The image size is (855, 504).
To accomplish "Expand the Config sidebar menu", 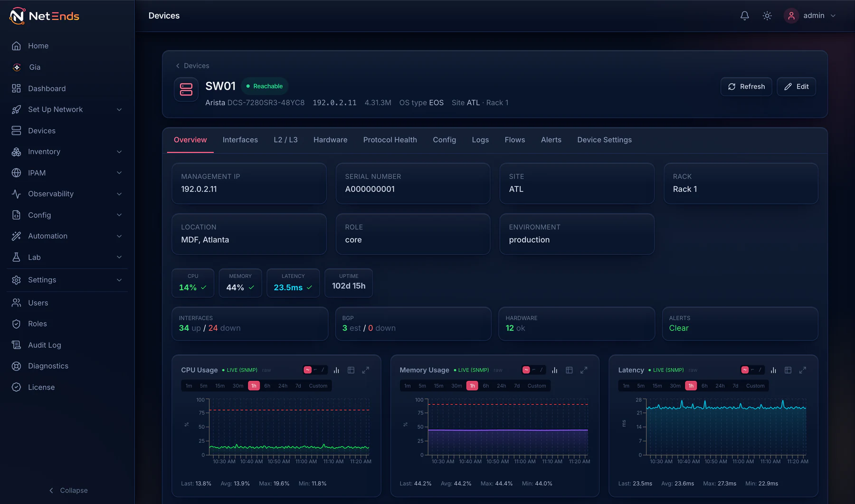I will pos(67,215).
